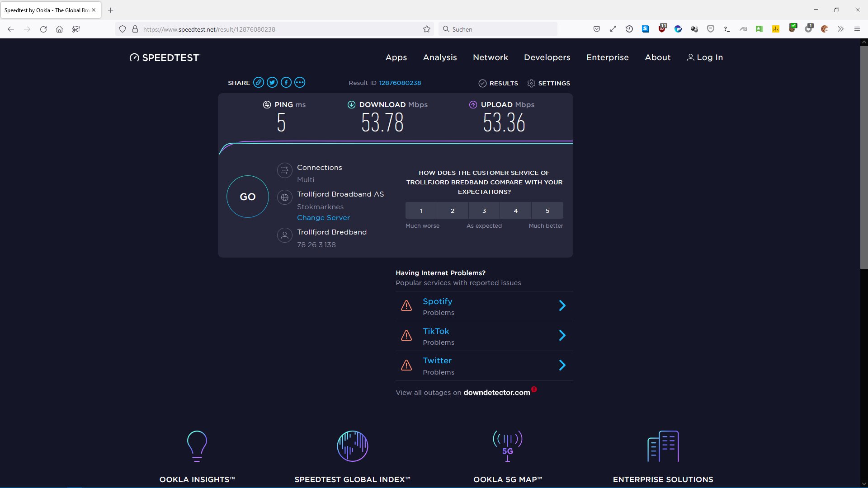Open more share options icon
The height and width of the screenshot is (488, 868).
300,83
